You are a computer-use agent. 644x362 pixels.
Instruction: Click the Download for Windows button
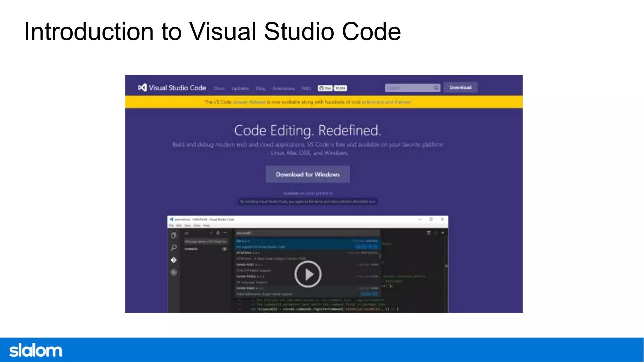pyautogui.click(x=308, y=174)
